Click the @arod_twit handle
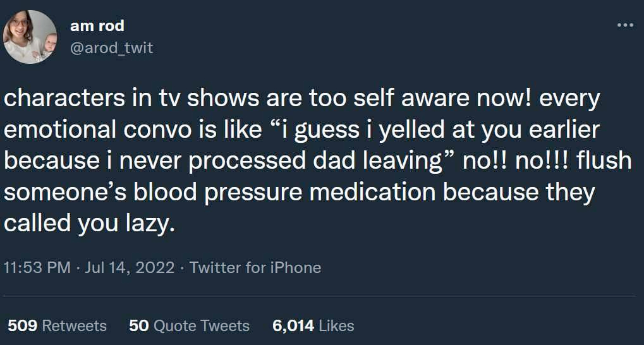 [x=111, y=48]
